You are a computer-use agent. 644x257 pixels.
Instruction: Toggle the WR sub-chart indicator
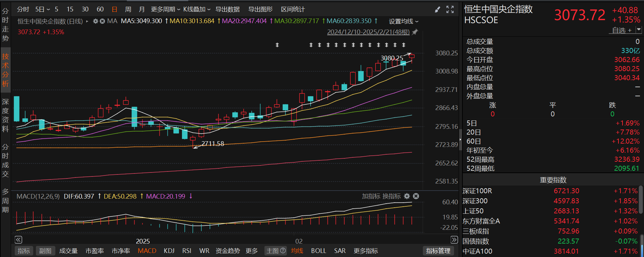204,251
